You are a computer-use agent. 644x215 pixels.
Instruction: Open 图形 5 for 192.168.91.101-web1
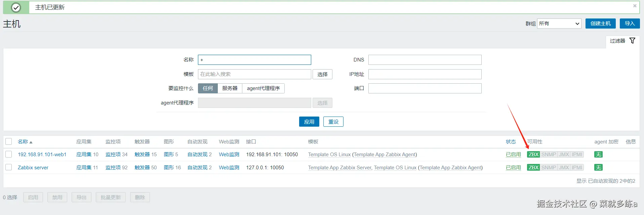pyautogui.click(x=169, y=155)
